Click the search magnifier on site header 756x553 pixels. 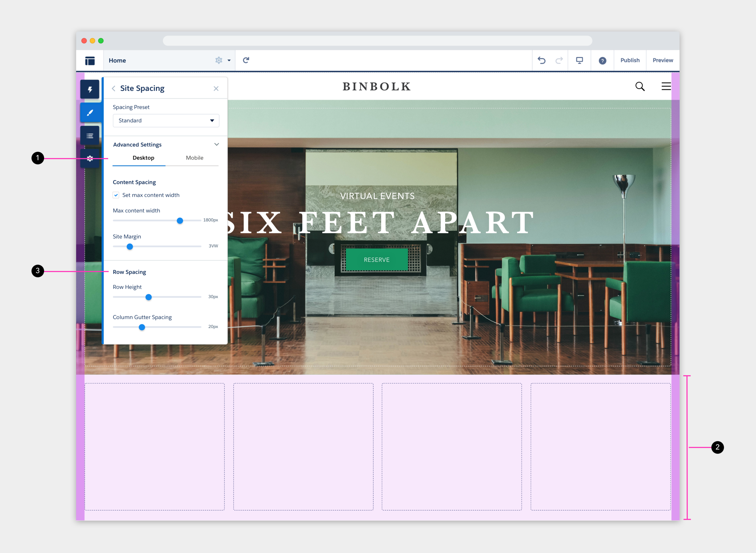pos(640,86)
